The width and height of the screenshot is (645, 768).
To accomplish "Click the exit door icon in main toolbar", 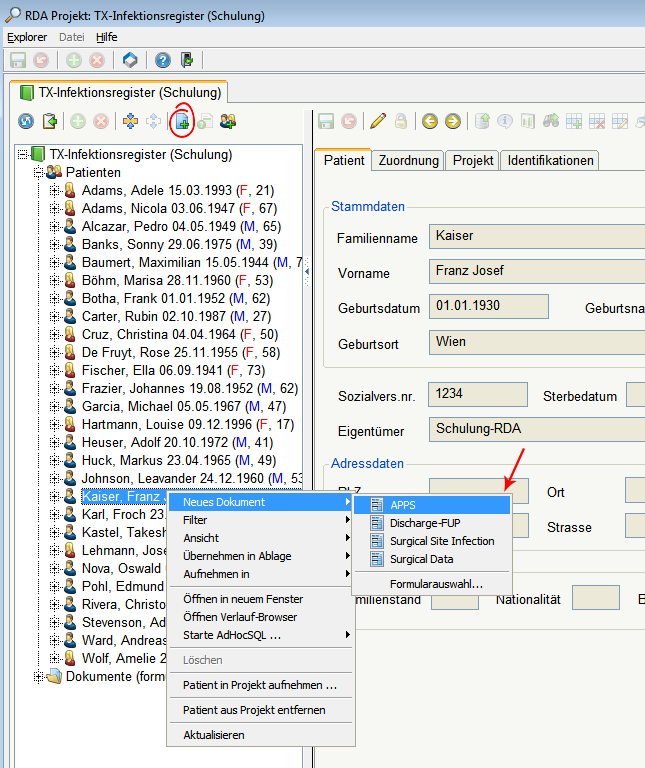I will click(186, 60).
